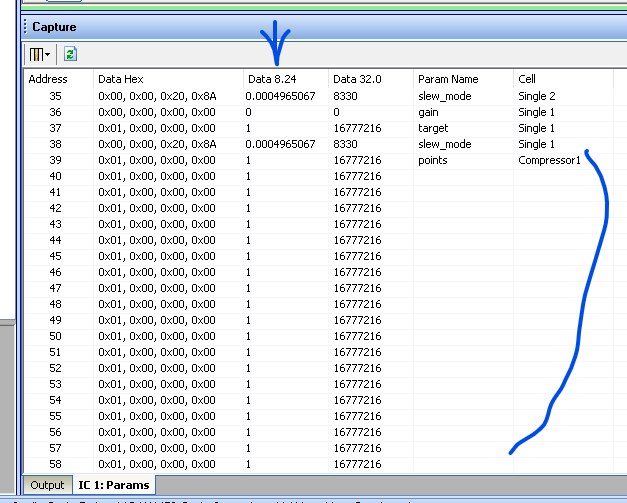Click 8330 value in row 35
The image size is (627, 503).
(345, 96)
